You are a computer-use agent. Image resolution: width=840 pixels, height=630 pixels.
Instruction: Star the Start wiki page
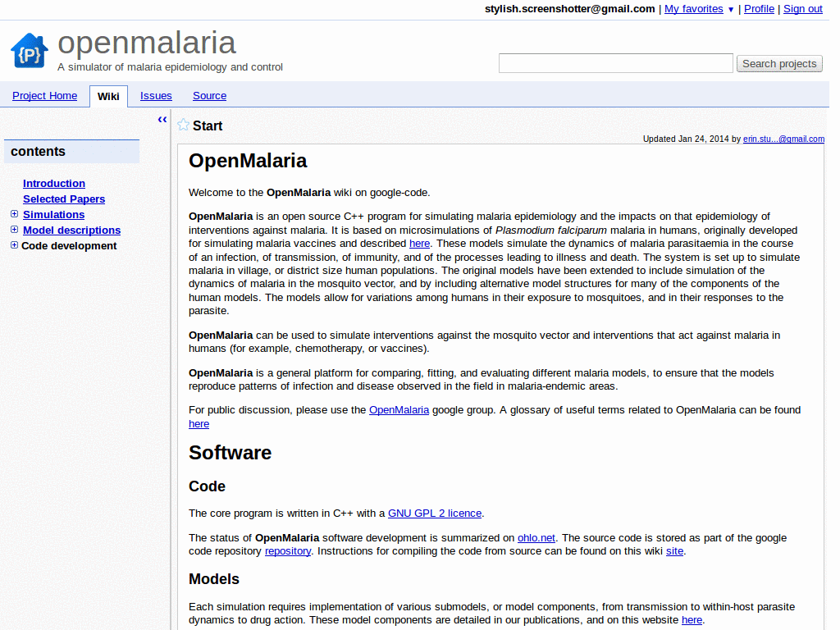coord(183,125)
